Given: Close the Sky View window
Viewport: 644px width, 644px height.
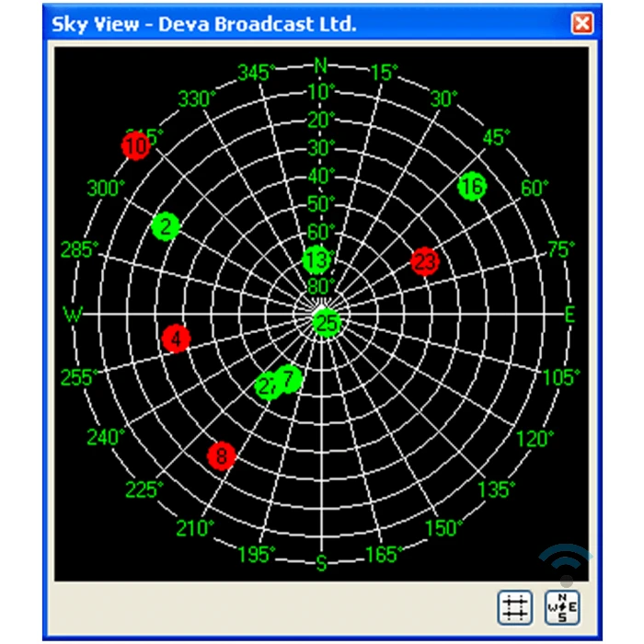Looking at the screenshot, I should (x=582, y=23).
